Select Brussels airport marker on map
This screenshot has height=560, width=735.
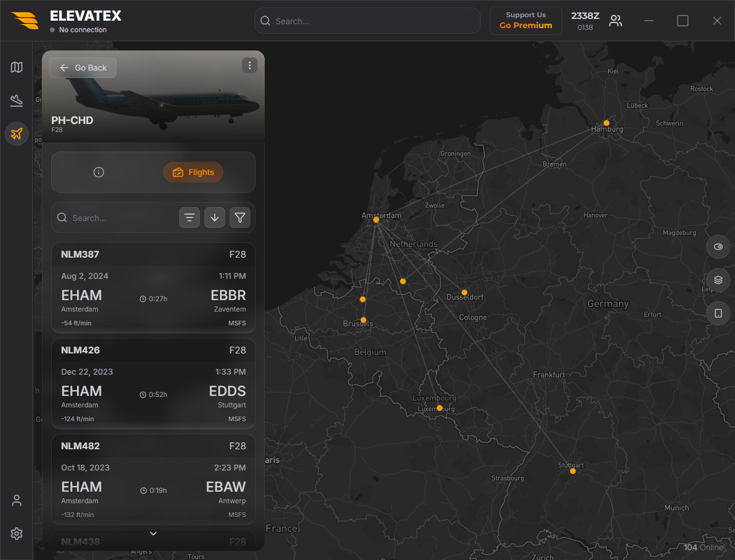(363, 320)
